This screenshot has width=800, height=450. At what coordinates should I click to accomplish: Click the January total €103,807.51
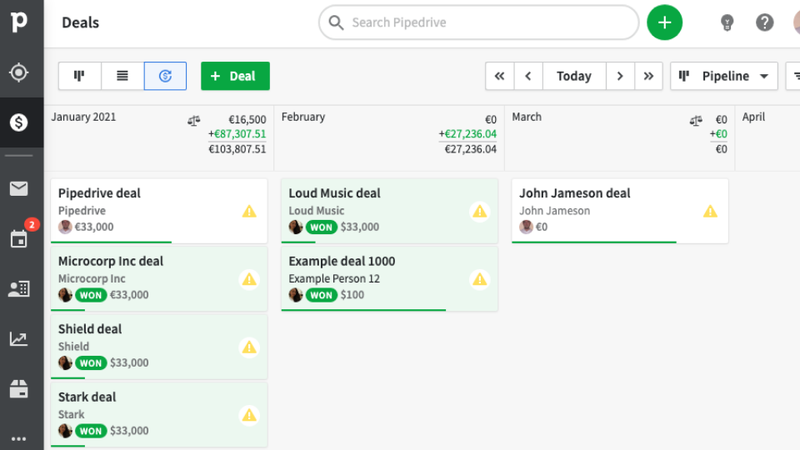[x=237, y=149]
